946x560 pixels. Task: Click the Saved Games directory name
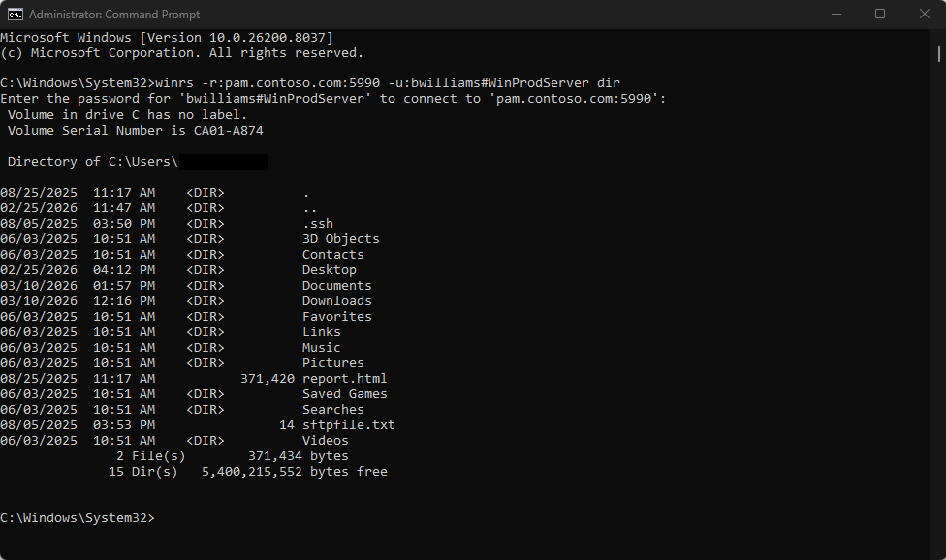click(344, 394)
